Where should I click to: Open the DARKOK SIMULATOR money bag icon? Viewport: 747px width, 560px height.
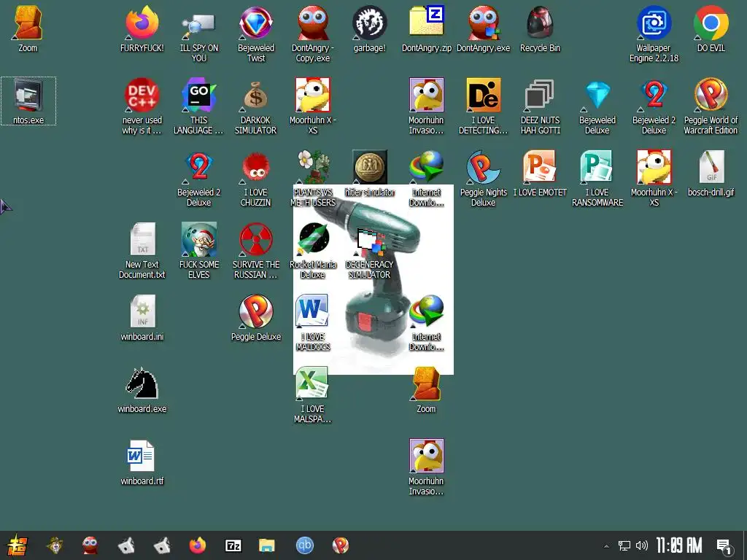[x=256, y=106]
